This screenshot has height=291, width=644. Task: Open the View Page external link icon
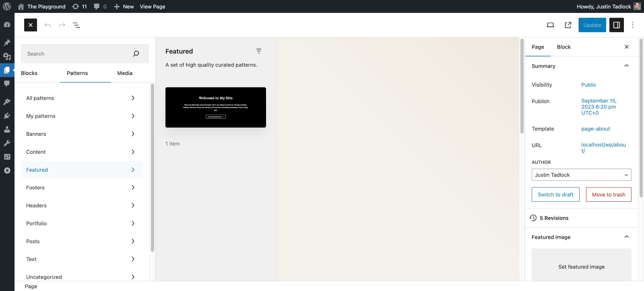click(x=568, y=25)
